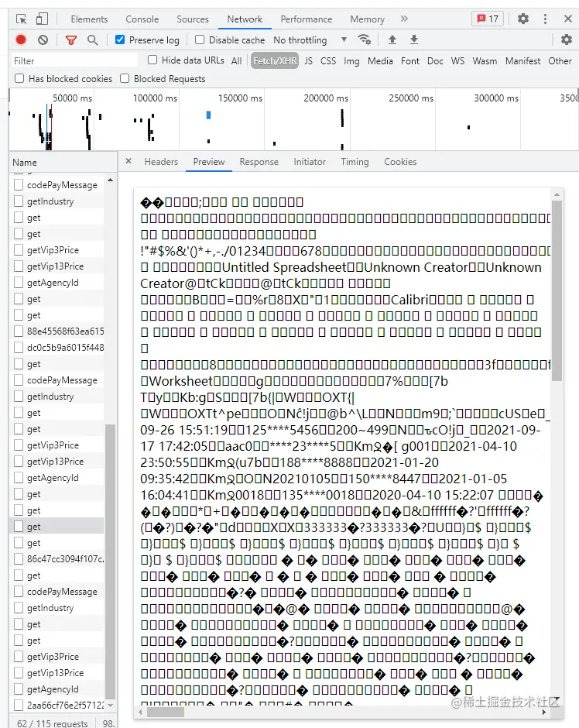Open DevTools three-dot customize menu
Viewport: 579px width, 728px height.
(545, 19)
